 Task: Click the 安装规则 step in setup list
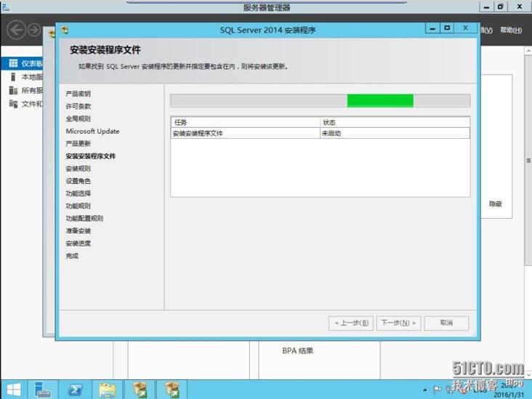pyautogui.click(x=78, y=169)
